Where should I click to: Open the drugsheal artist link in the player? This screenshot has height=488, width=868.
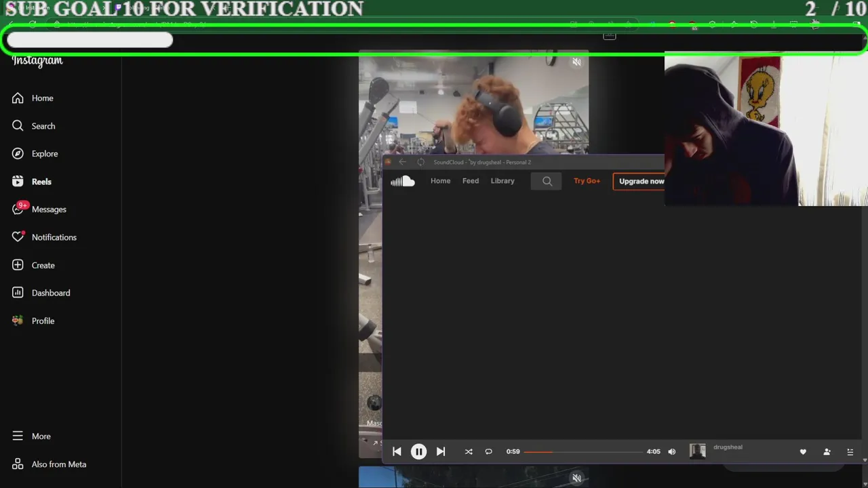(728, 447)
